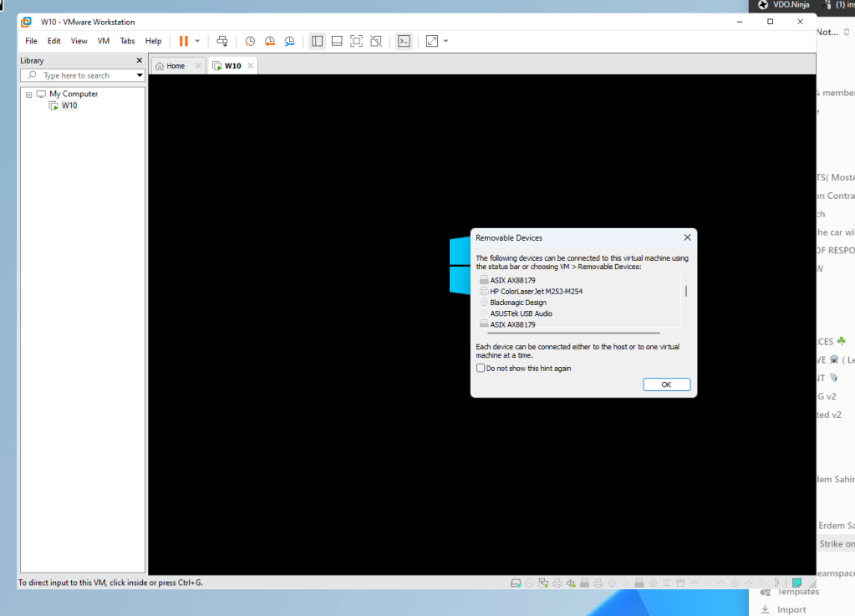Toggle the console view toolbar icon
Viewport: 855px width, 616px height.
click(404, 41)
